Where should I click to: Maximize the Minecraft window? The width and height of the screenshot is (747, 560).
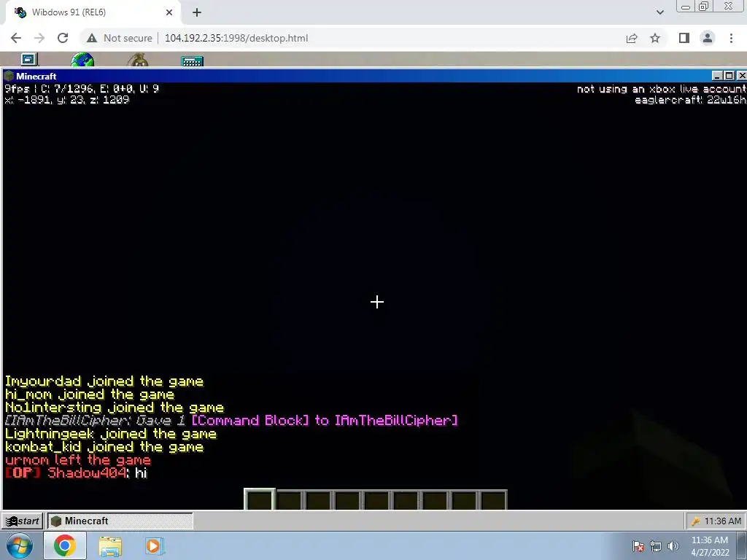[729, 76]
